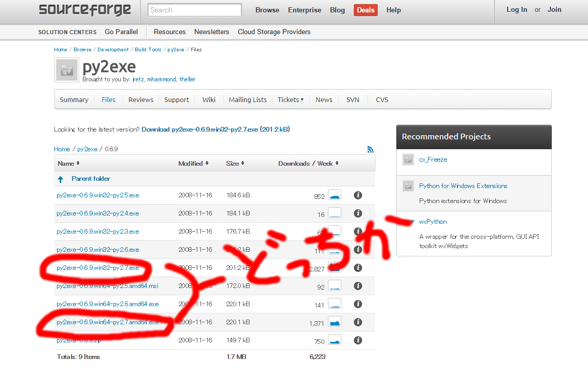Open the wxPython recommended project

tap(433, 222)
